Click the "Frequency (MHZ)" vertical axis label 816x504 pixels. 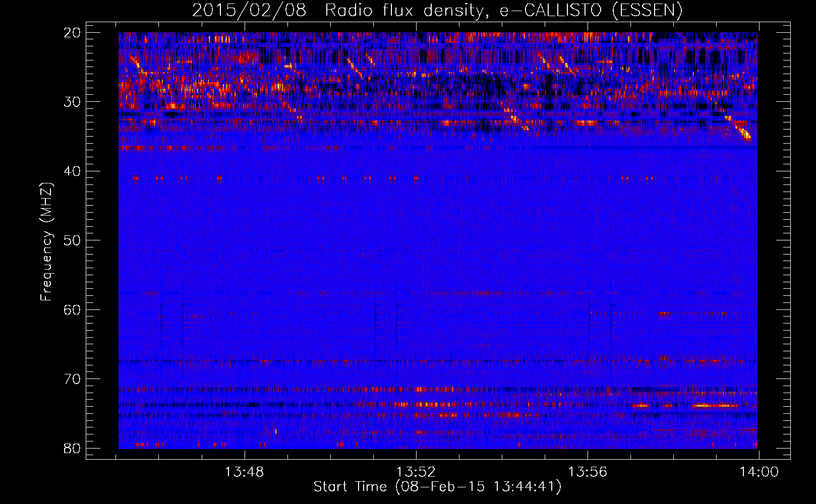point(46,242)
